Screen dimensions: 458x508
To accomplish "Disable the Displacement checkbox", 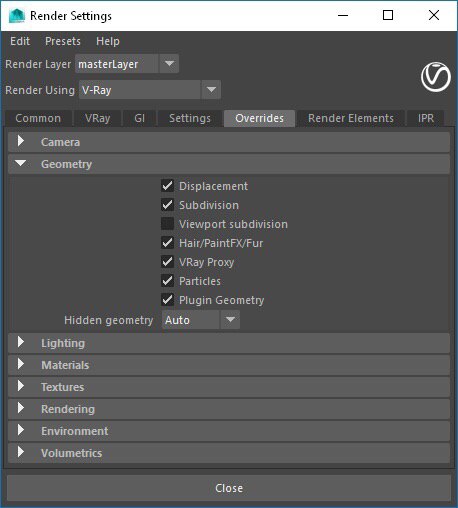I will click(167, 186).
